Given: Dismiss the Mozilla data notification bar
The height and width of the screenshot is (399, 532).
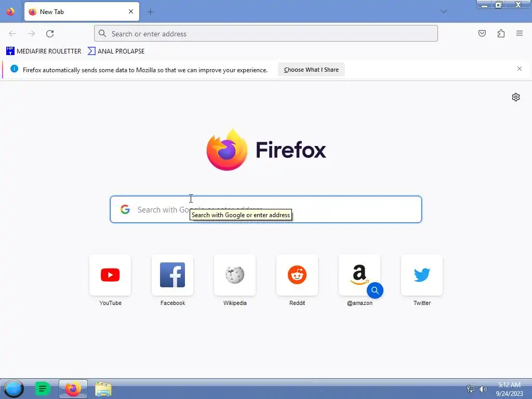Looking at the screenshot, I should point(520,69).
